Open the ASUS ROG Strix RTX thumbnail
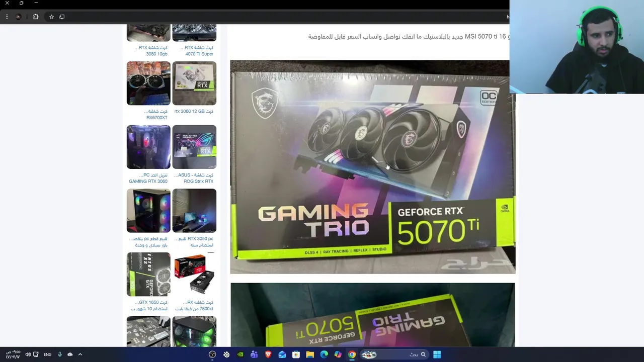644x362 pixels. click(x=194, y=147)
